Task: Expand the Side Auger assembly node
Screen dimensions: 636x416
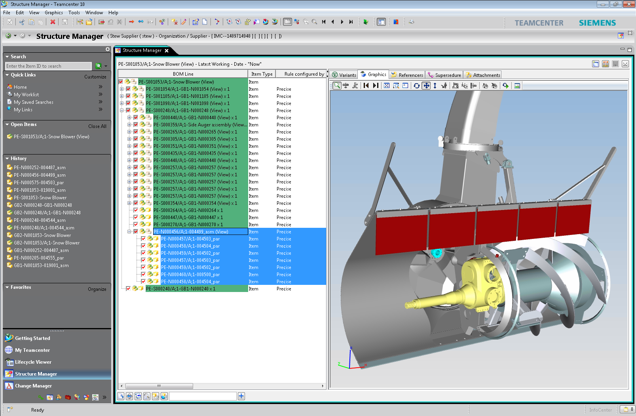Action: point(129,124)
